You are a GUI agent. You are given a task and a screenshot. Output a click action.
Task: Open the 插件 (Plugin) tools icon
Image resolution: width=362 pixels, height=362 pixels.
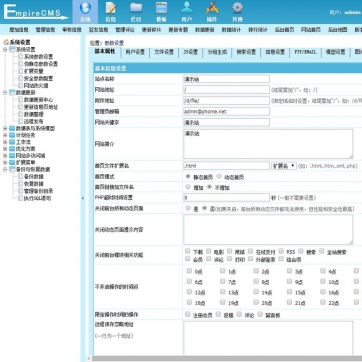pyautogui.click(x=212, y=8)
